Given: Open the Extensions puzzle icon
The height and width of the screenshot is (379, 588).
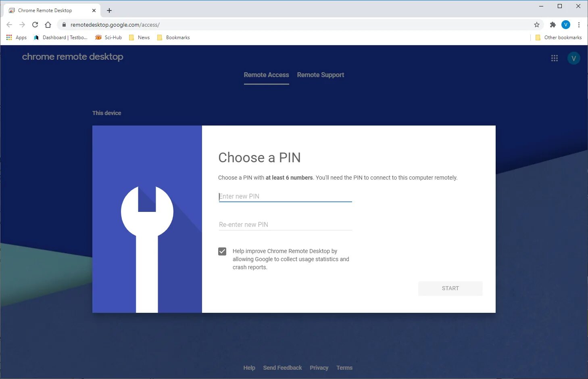Looking at the screenshot, I should click(553, 25).
